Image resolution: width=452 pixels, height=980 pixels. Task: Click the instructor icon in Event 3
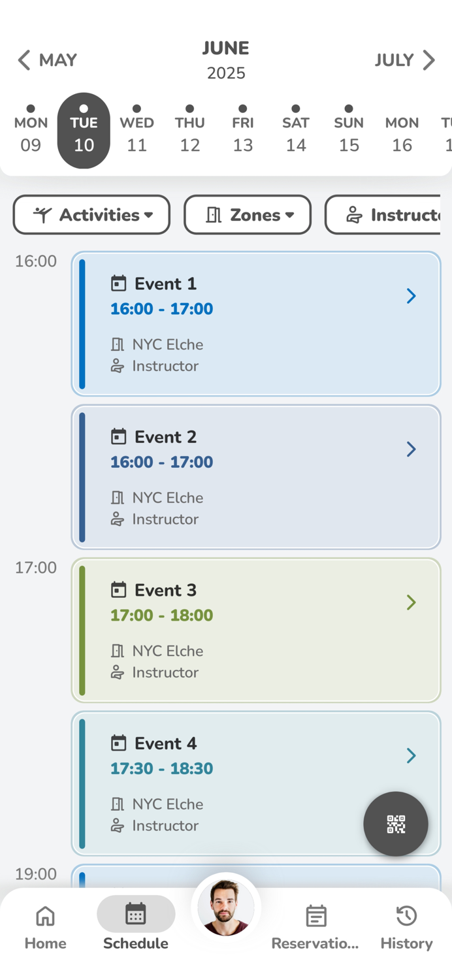118,672
